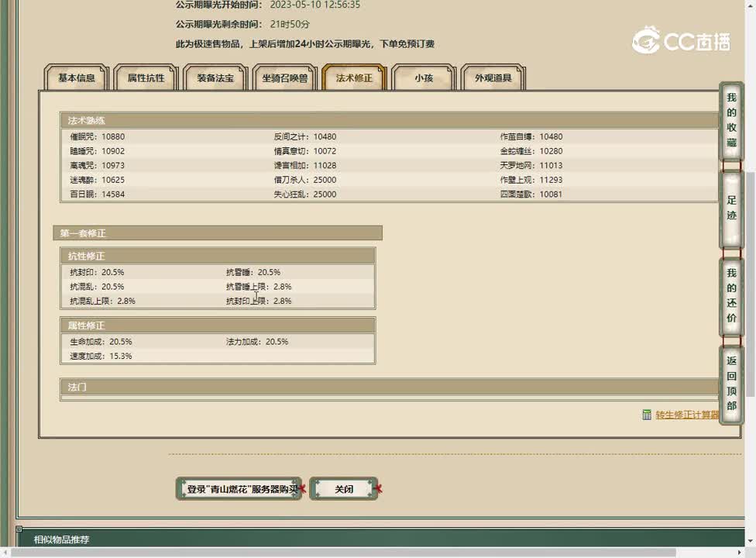
Task: Open the 装备法宝 tab
Action: tap(215, 77)
